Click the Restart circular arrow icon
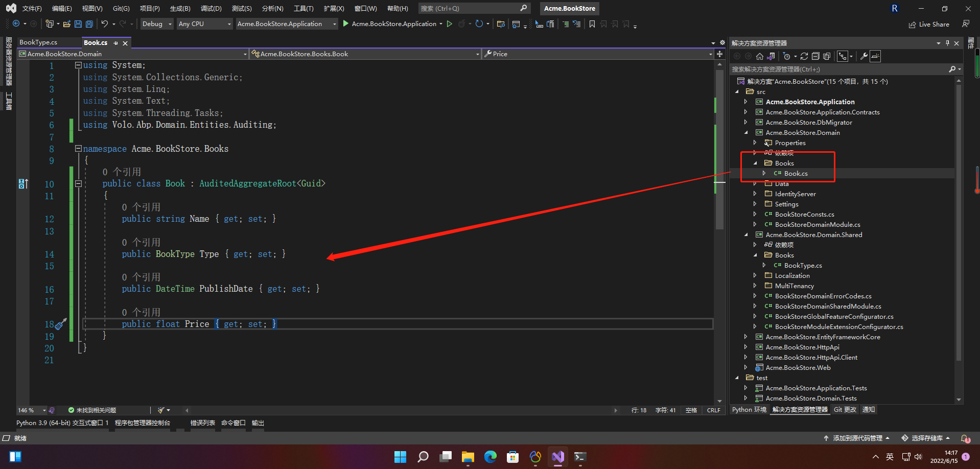The height and width of the screenshot is (469, 980). pos(479,24)
